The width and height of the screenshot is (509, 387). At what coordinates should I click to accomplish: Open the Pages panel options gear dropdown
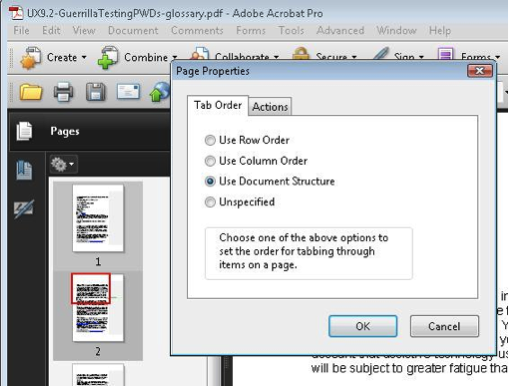tap(63, 164)
